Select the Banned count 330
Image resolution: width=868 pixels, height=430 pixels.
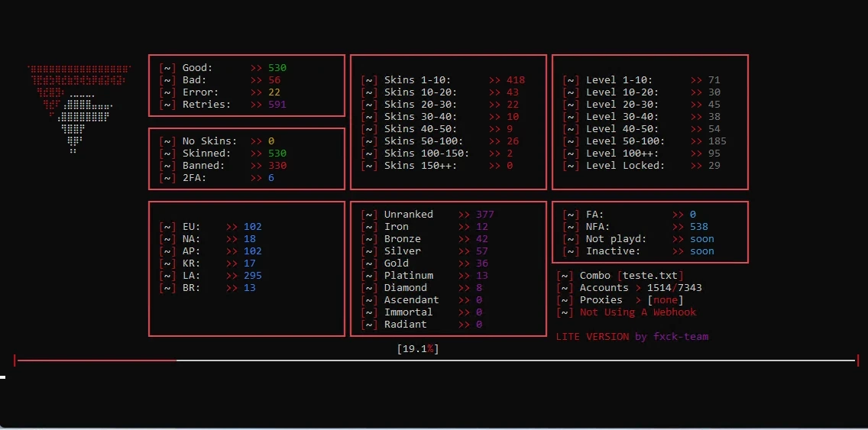click(277, 166)
